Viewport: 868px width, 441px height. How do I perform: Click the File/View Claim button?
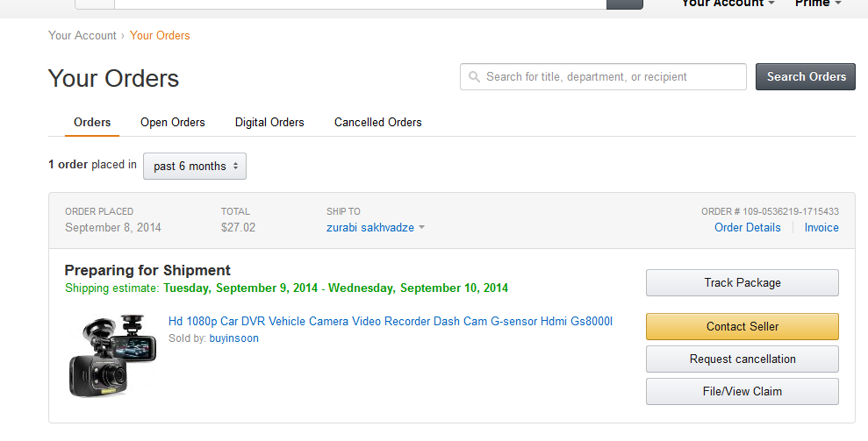click(x=742, y=391)
